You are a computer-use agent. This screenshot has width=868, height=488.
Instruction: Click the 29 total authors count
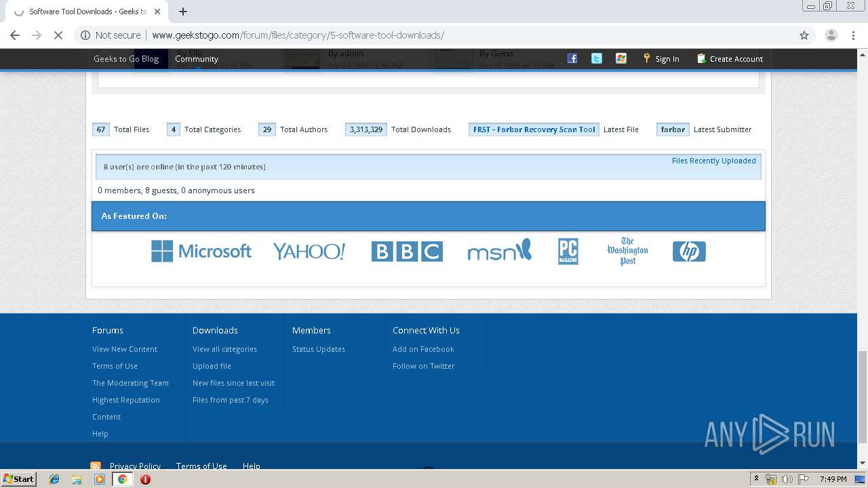(x=267, y=129)
